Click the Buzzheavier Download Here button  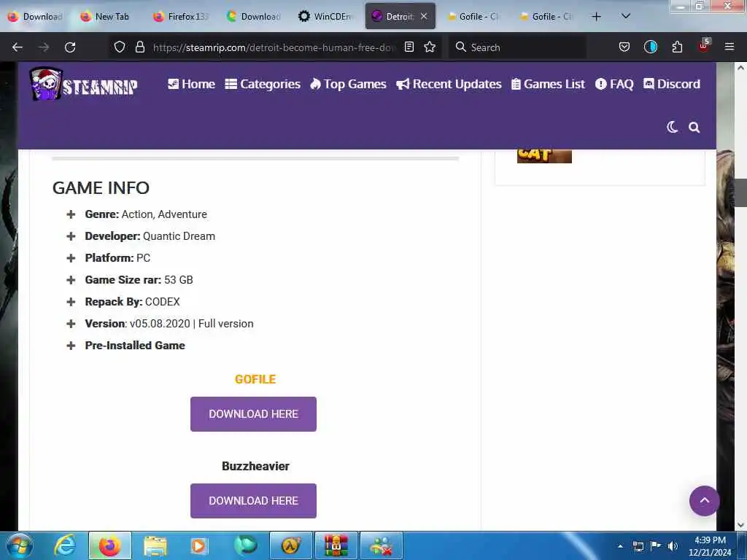click(x=253, y=501)
